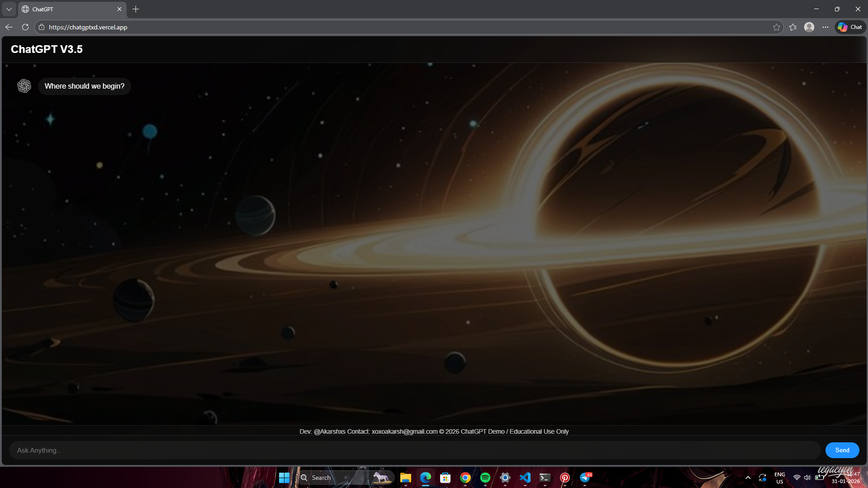Screen dimensions: 868x488
Task: Refresh the current page
Action: point(25,27)
